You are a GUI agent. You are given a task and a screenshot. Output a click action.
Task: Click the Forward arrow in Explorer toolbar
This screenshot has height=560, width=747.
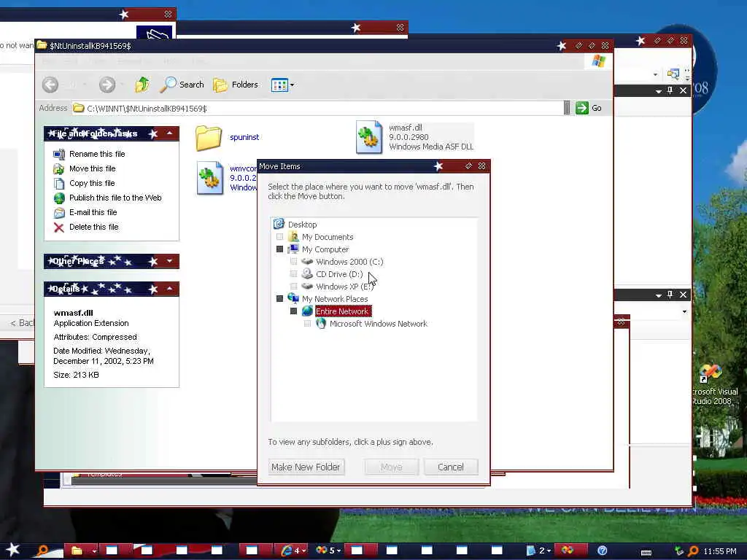pyautogui.click(x=107, y=85)
